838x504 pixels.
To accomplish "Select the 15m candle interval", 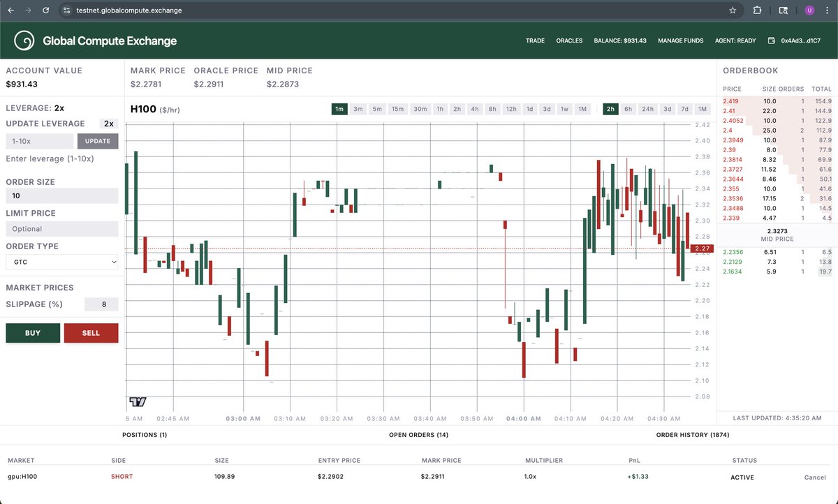I will [x=398, y=109].
